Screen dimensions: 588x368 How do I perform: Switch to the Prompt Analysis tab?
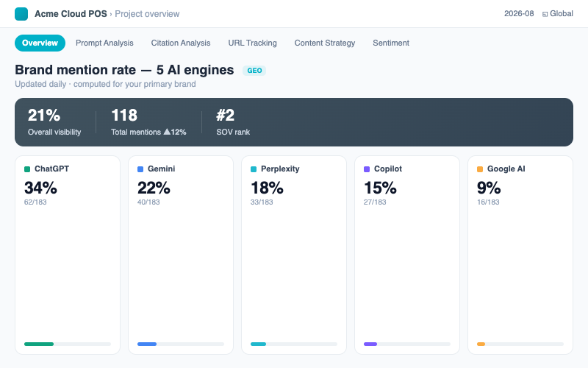click(104, 43)
